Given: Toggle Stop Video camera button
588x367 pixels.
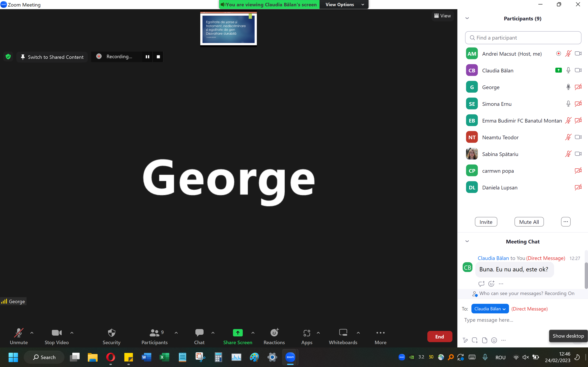Looking at the screenshot, I should tap(57, 333).
